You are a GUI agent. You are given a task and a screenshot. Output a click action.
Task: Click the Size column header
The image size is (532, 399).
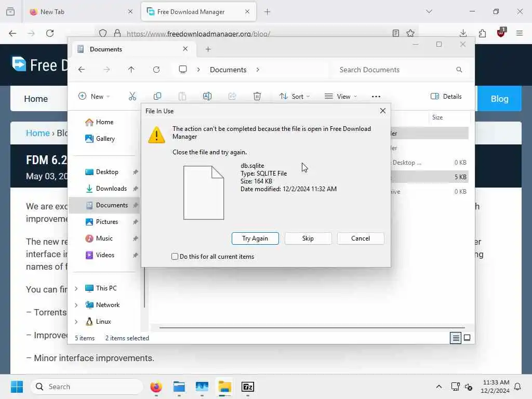[x=449, y=117]
